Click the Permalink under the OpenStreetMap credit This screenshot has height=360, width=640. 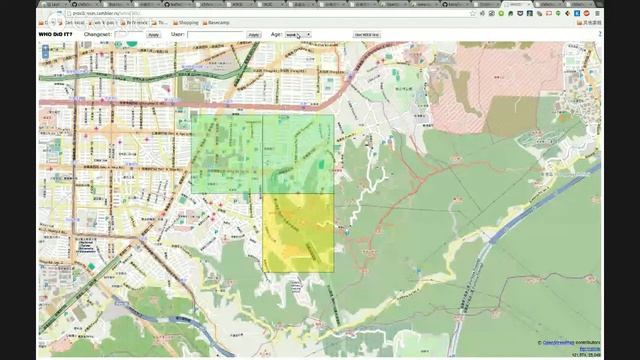coord(590,349)
